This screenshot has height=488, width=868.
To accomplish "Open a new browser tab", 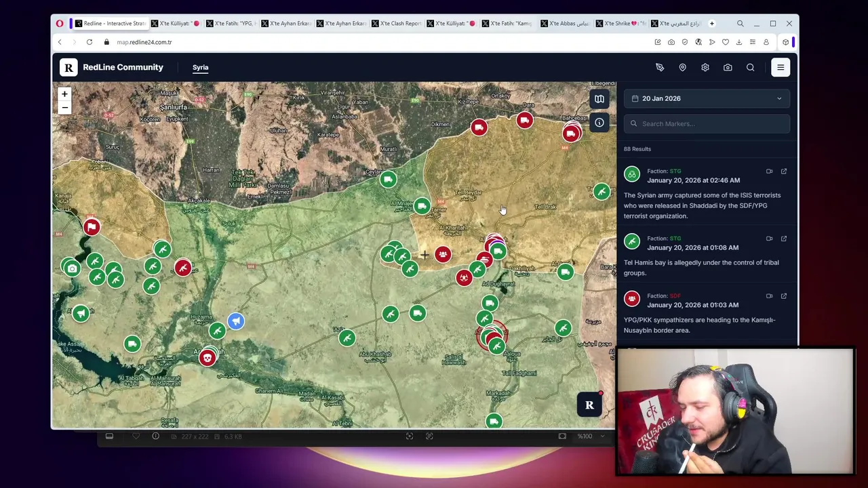I will (x=712, y=24).
